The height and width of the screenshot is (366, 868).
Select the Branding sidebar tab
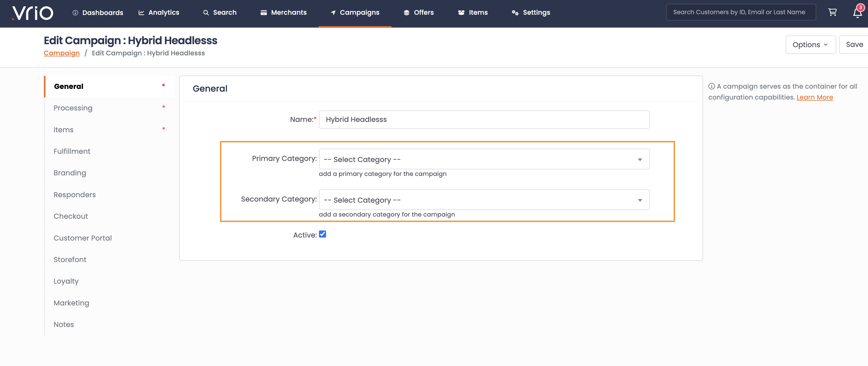point(110,173)
